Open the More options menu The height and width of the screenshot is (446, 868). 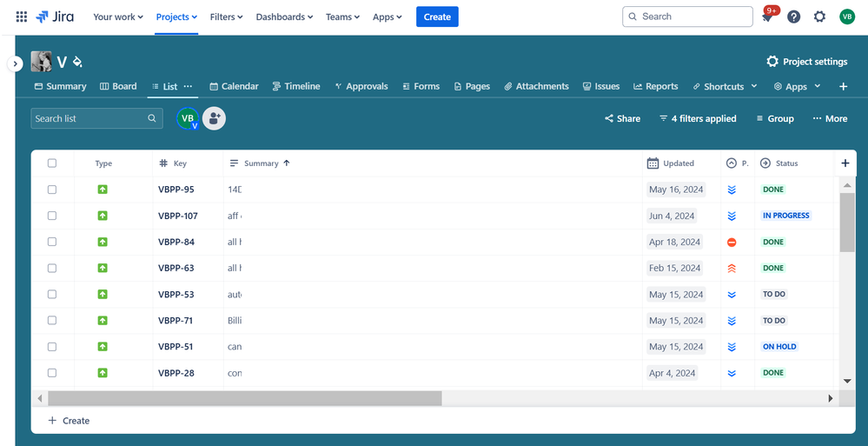click(x=830, y=118)
